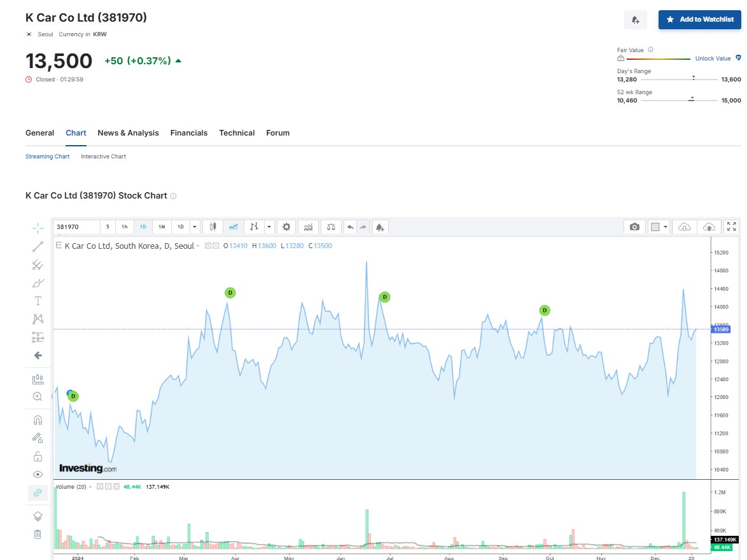747x560 pixels.
Task: Click the redo arrow in chart toolbar
Action: pyautogui.click(x=363, y=227)
